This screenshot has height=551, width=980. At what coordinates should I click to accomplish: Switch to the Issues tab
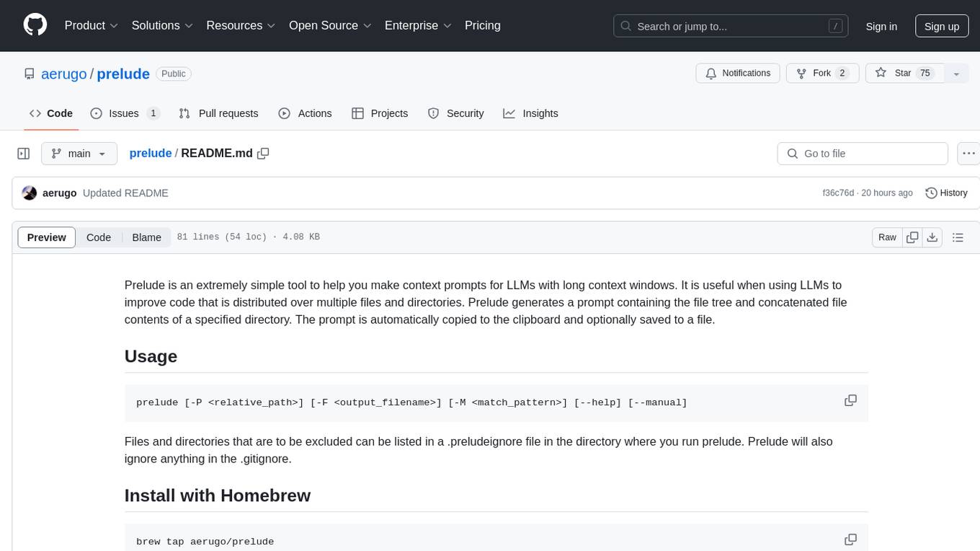click(125, 113)
